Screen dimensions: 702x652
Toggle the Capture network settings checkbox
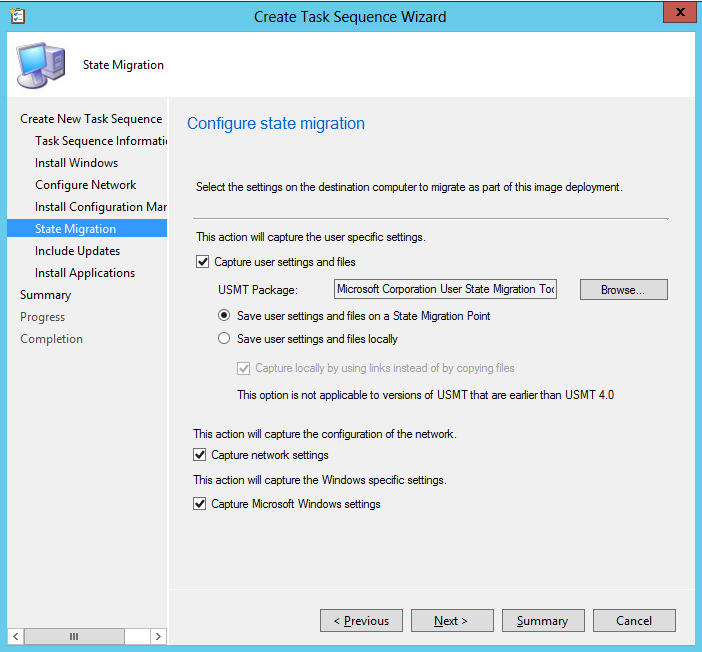[200, 455]
